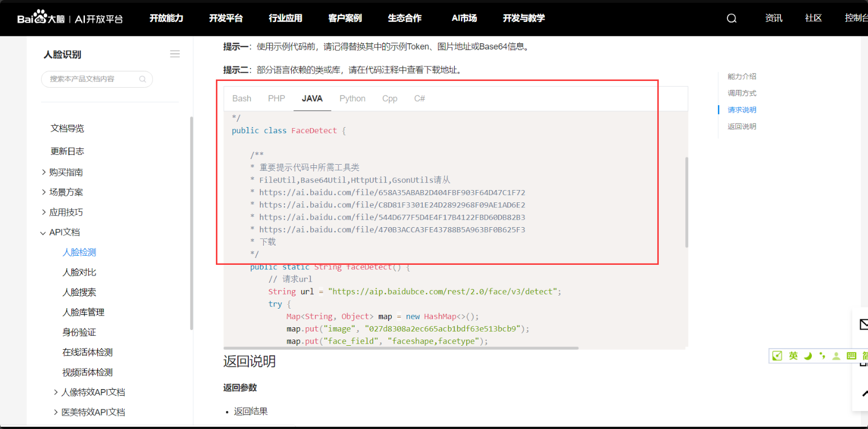Click the code block horizontal scrollbar
Screen dimensions: 868x429
click(x=401, y=348)
